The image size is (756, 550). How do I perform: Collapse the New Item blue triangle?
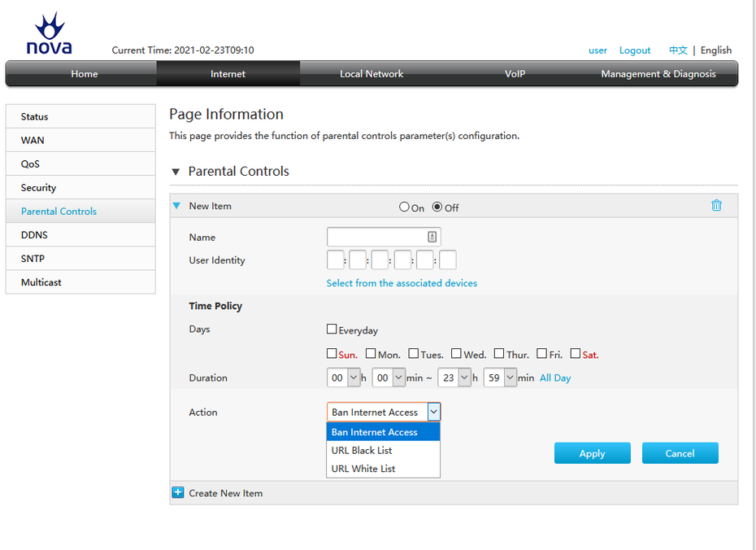[x=176, y=206]
